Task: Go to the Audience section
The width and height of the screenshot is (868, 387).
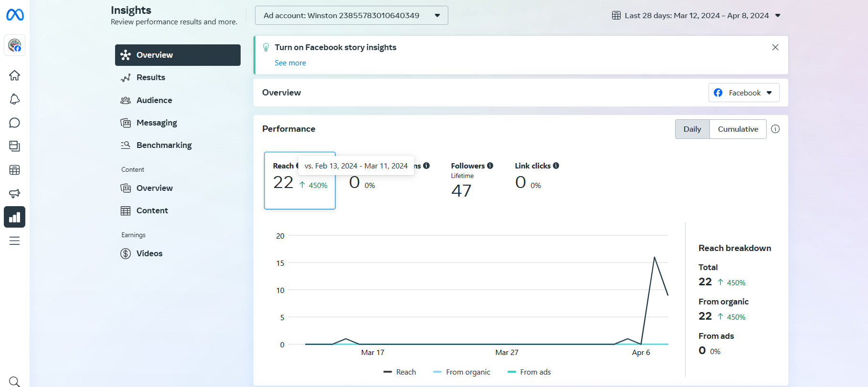Action: (154, 100)
